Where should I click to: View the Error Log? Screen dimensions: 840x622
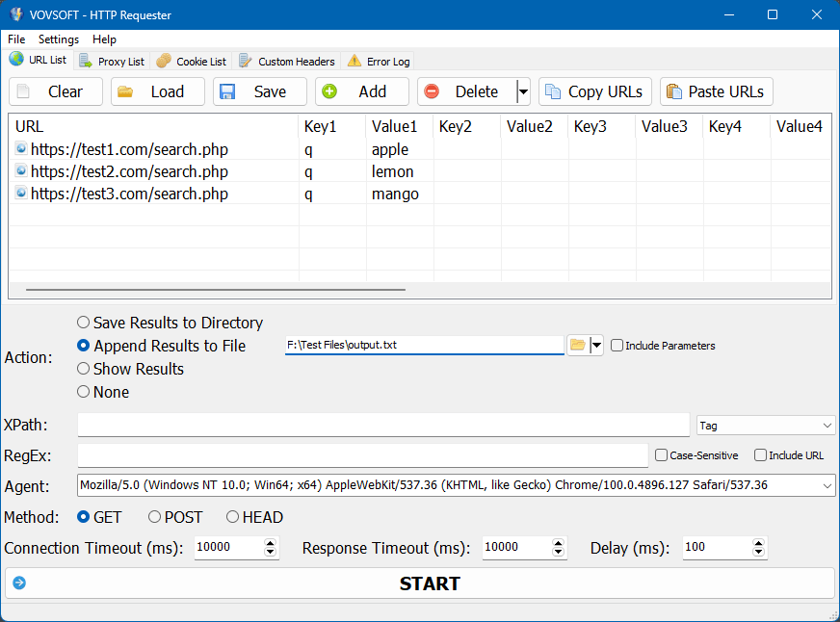pyautogui.click(x=378, y=60)
